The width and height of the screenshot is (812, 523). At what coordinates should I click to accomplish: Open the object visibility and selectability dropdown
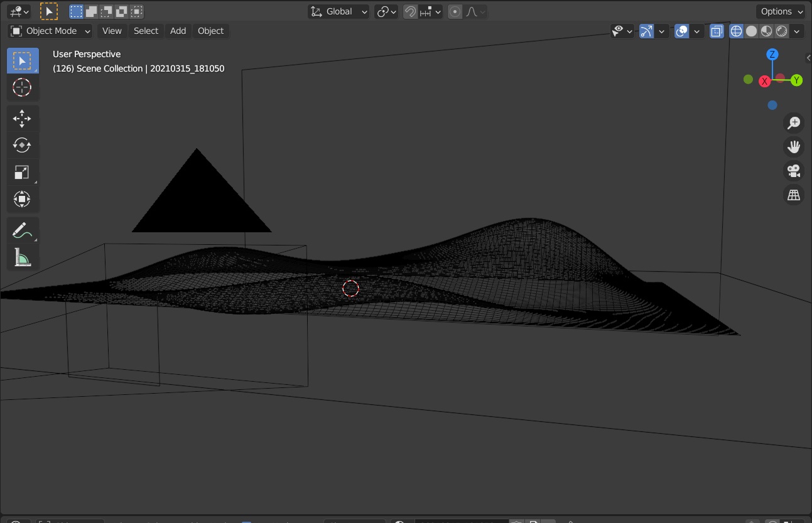pyautogui.click(x=622, y=31)
